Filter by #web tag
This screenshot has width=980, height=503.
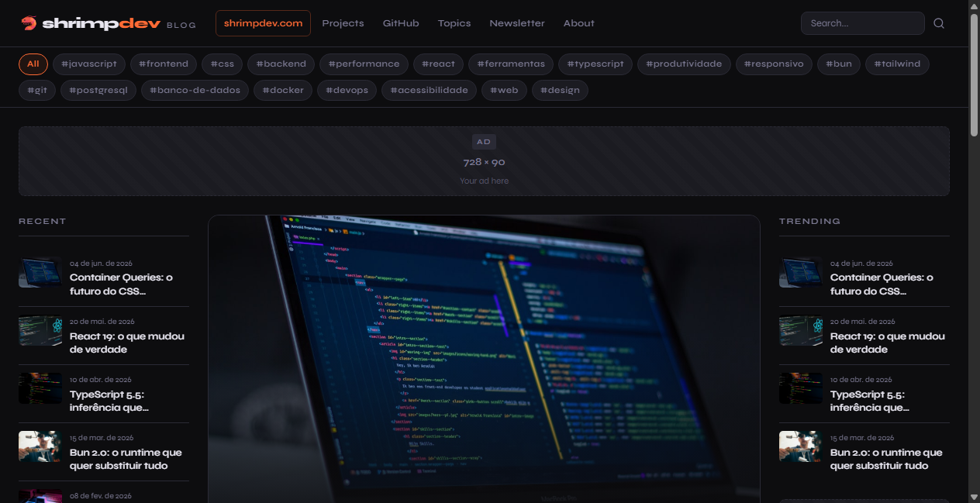[504, 91]
